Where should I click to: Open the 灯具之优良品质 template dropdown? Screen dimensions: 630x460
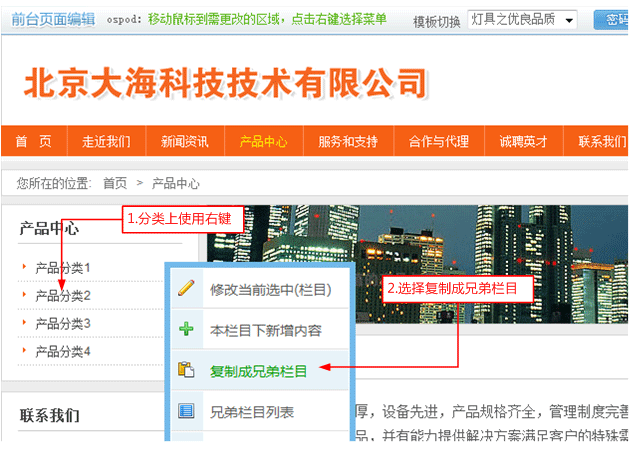pyautogui.click(x=522, y=20)
